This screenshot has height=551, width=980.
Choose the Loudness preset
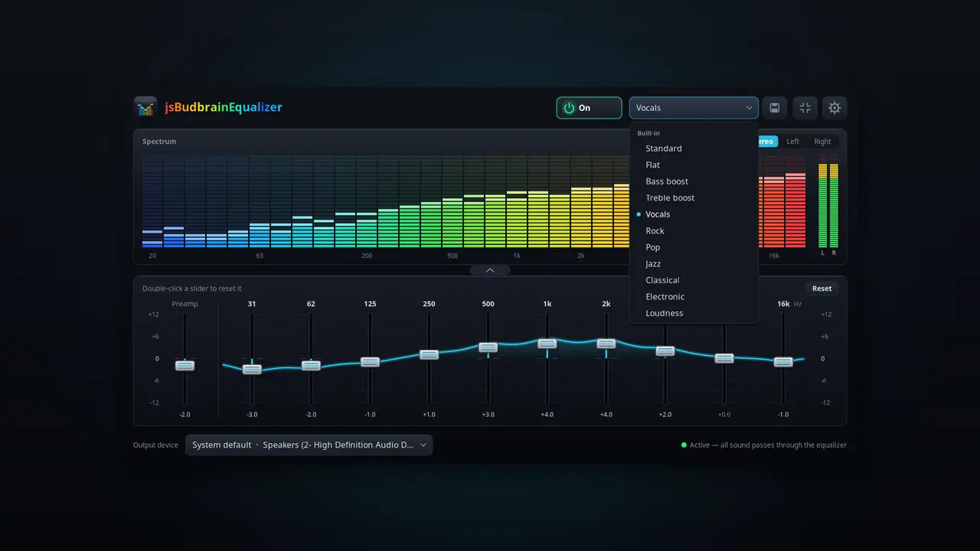pyautogui.click(x=694, y=313)
